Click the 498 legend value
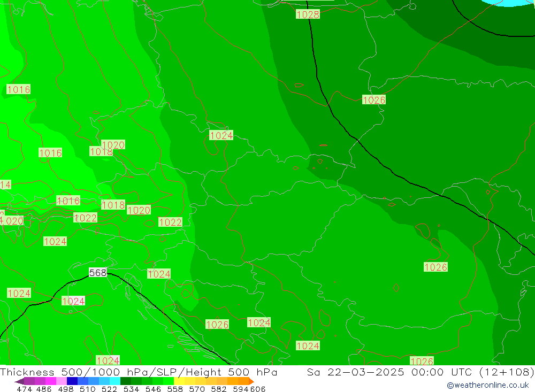Screen dimensions: 535x392 (x=66, y=389)
